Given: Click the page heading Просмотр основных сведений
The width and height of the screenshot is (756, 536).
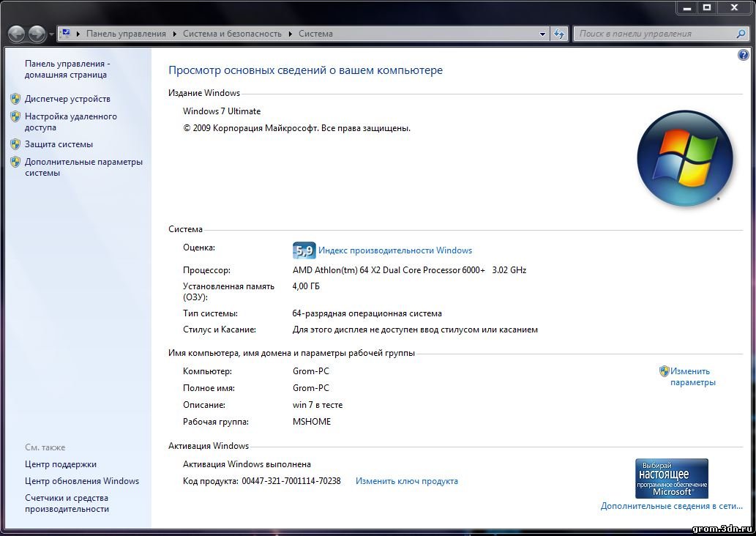Looking at the screenshot, I should coord(305,70).
